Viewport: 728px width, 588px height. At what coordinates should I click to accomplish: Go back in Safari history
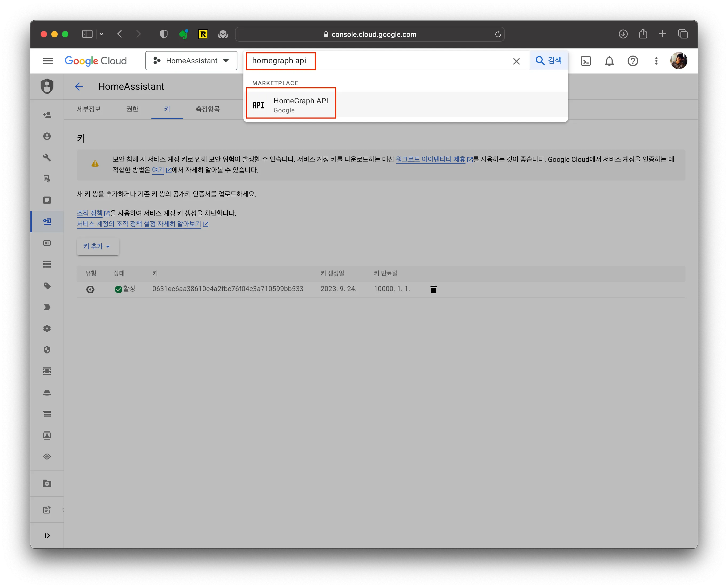119,34
